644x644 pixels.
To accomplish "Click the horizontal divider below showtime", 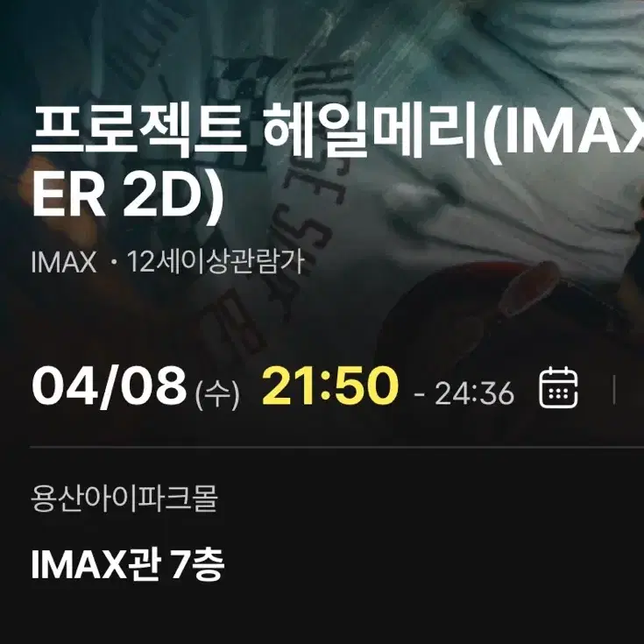I will click(x=336, y=447).
